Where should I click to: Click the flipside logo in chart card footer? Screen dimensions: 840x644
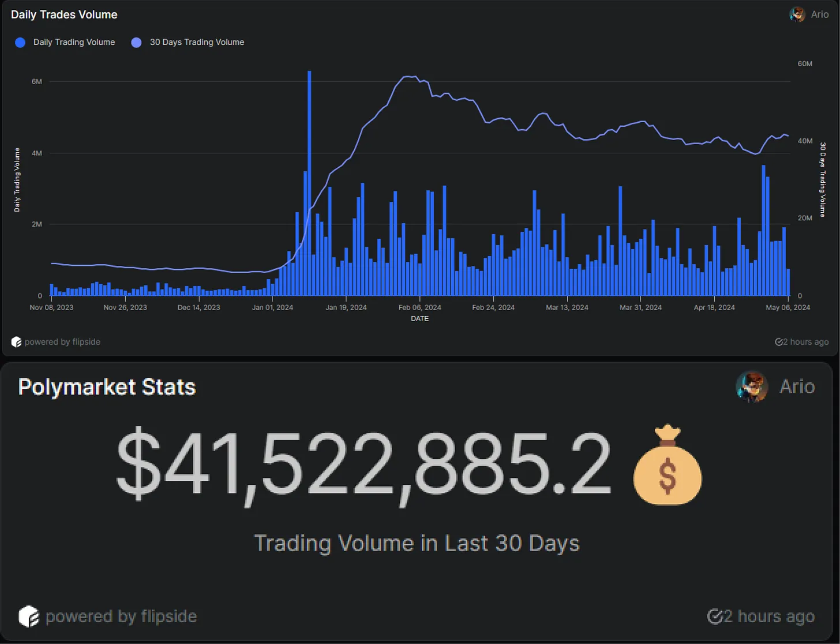[x=16, y=342]
